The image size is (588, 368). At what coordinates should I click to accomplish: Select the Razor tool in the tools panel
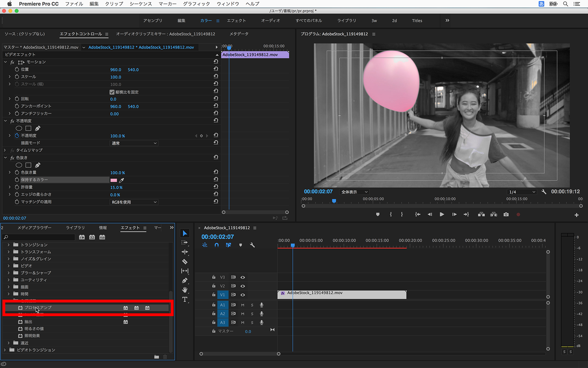(x=185, y=261)
